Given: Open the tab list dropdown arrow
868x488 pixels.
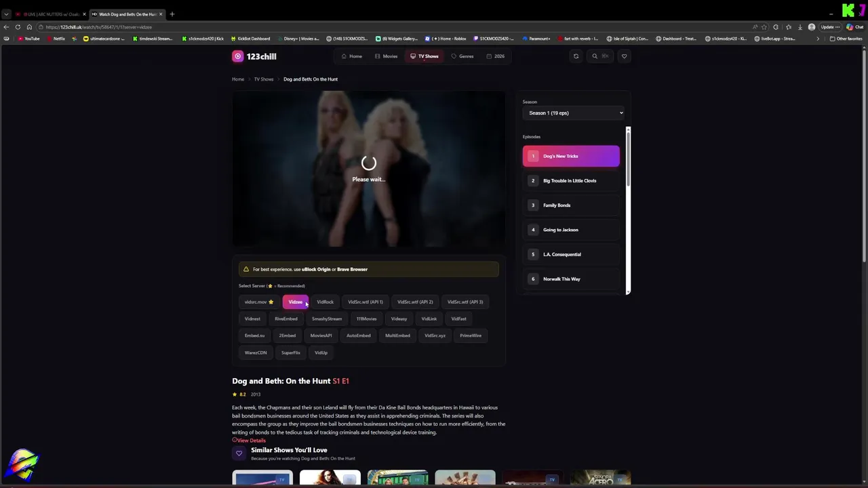Looking at the screenshot, I should (6, 14).
